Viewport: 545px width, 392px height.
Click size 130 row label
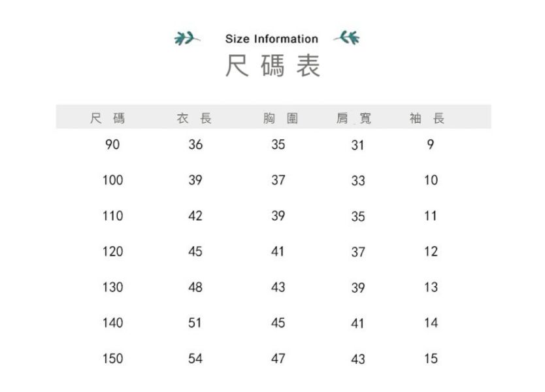[112, 287]
